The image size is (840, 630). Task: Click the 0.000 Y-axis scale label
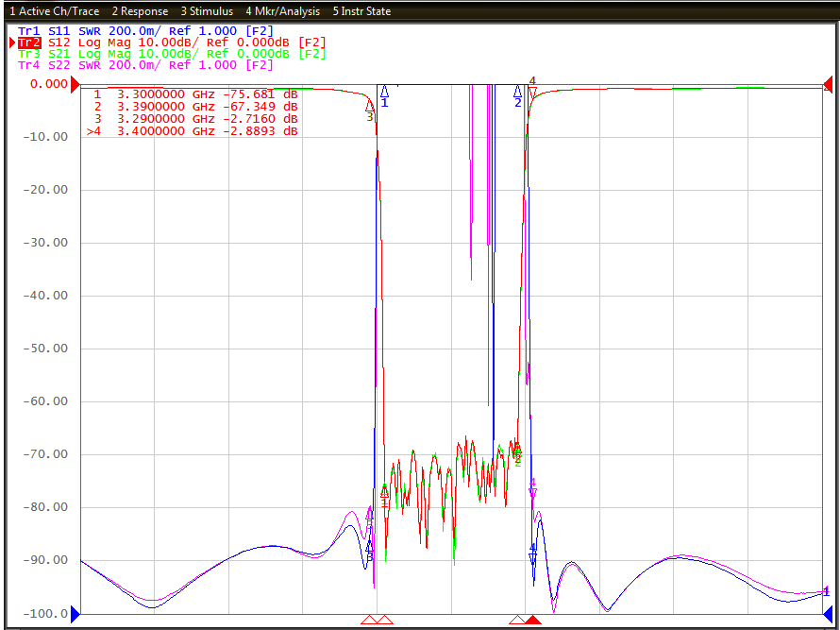(x=49, y=84)
